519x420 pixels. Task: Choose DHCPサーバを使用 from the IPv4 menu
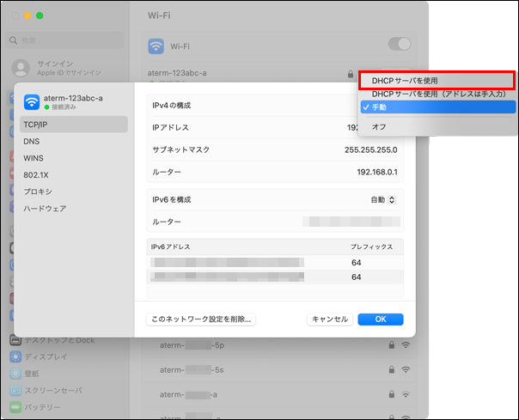pos(438,81)
